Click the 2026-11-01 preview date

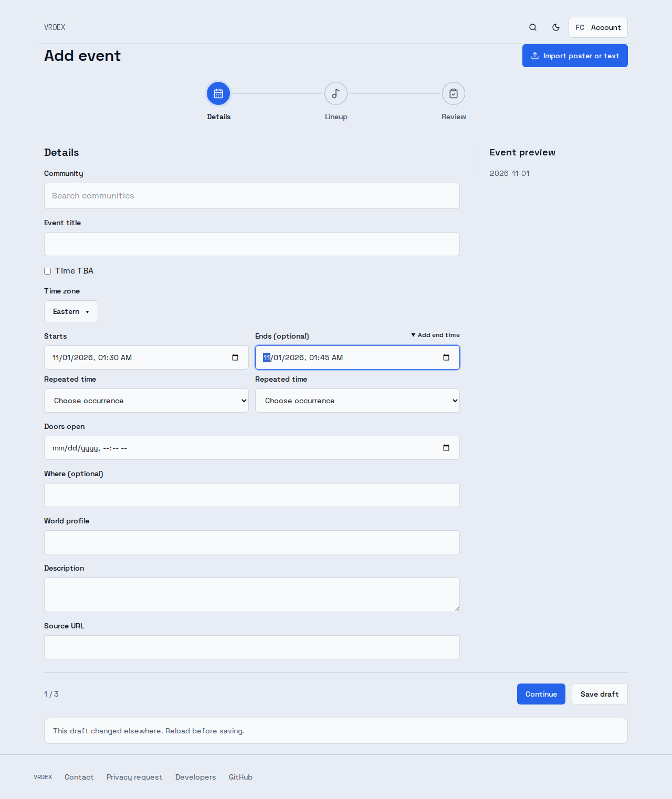click(509, 173)
